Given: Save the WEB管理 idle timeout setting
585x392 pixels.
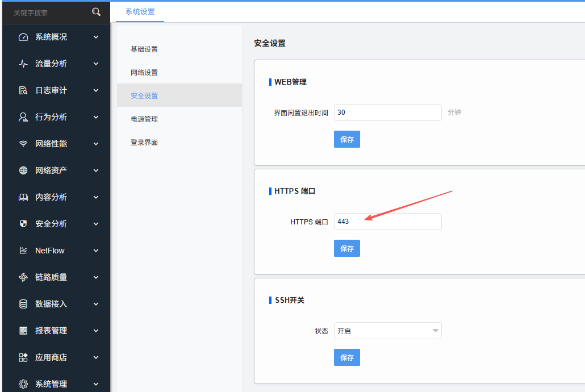Looking at the screenshot, I should 346,139.
